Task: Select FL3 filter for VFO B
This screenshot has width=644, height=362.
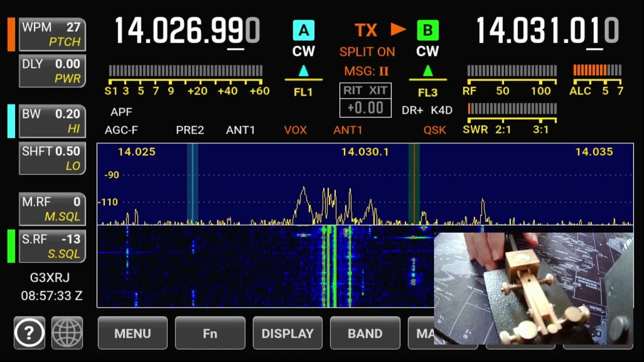Action: point(428,92)
